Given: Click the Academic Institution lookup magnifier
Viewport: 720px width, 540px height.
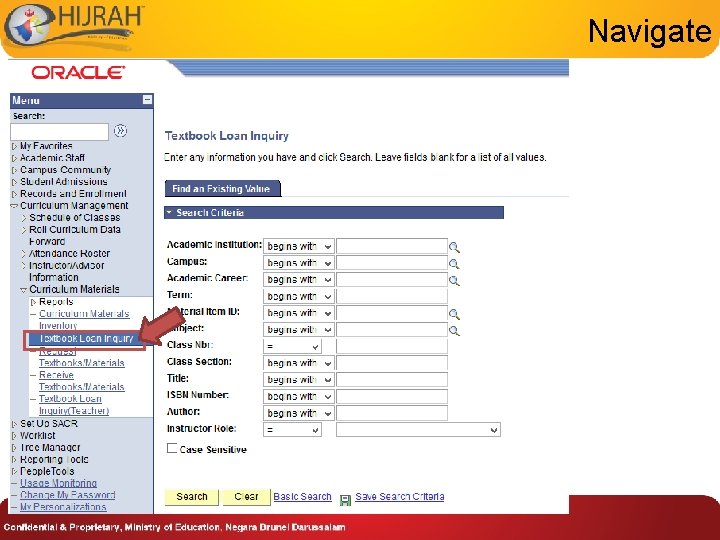Looking at the screenshot, I should (454, 247).
